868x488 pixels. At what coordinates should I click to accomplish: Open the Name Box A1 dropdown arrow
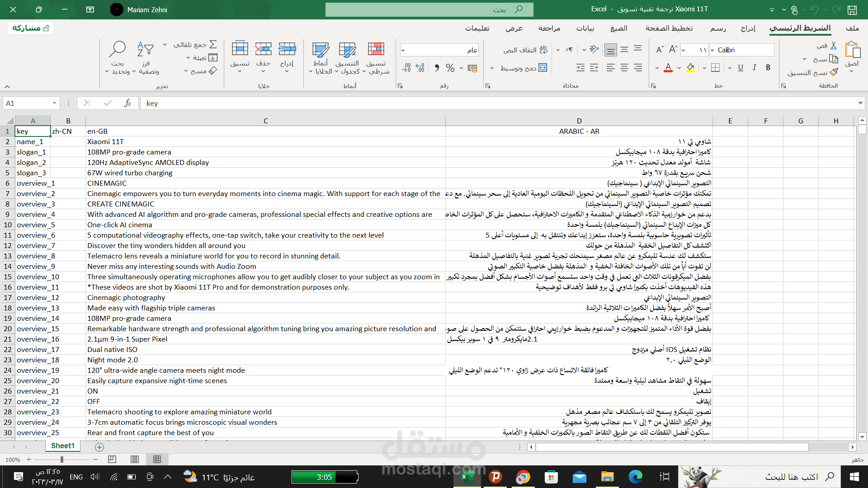point(54,103)
